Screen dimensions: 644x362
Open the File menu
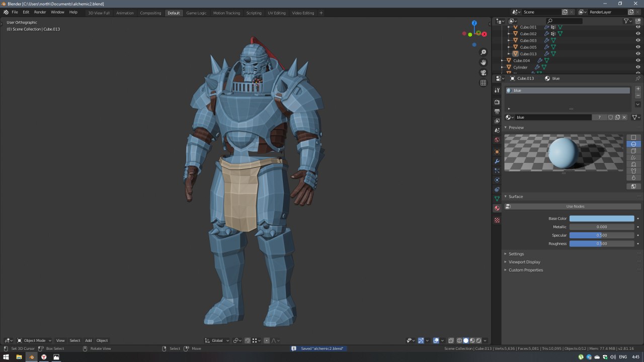15,12
